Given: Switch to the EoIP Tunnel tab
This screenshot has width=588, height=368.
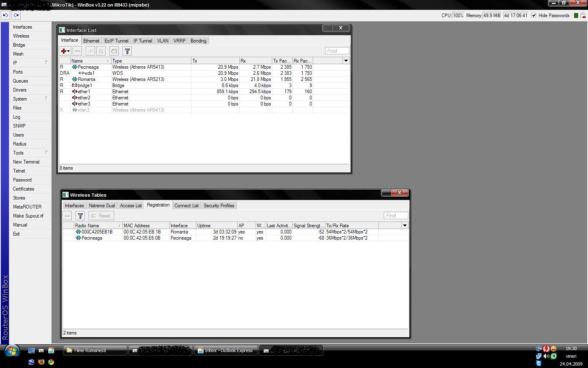Looking at the screenshot, I should pyautogui.click(x=116, y=41).
